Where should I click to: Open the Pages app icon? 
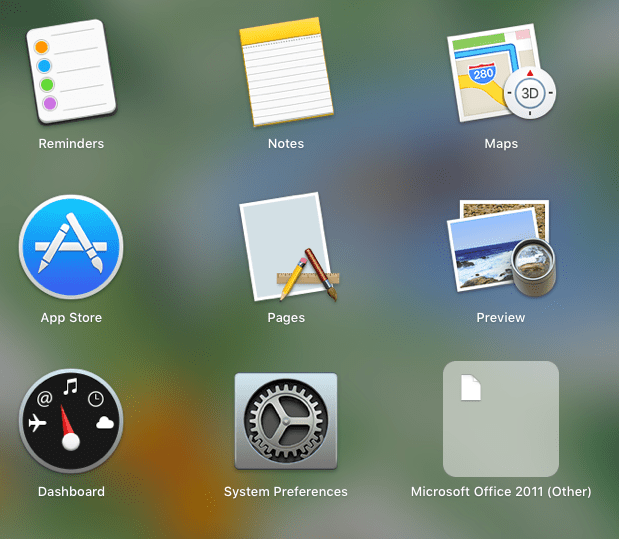click(x=289, y=247)
